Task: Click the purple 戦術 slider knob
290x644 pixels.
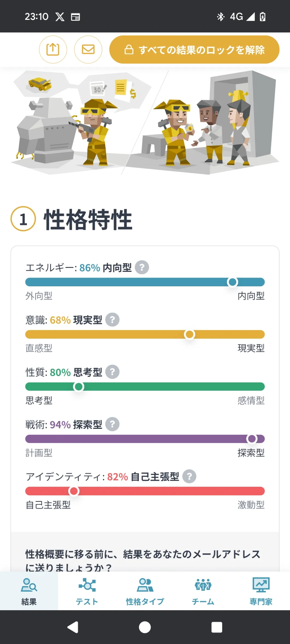Action: tap(252, 439)
